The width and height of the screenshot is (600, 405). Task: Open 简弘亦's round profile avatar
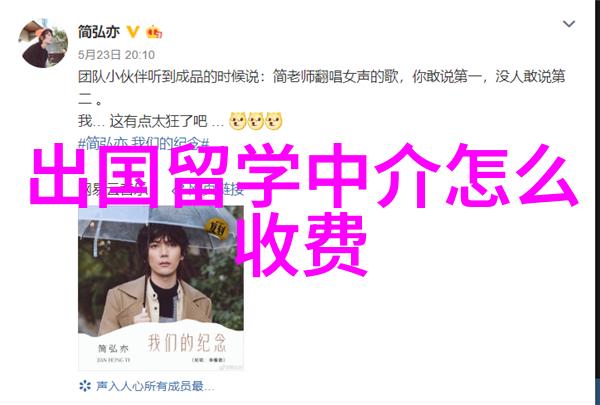[x=43, y=43]
